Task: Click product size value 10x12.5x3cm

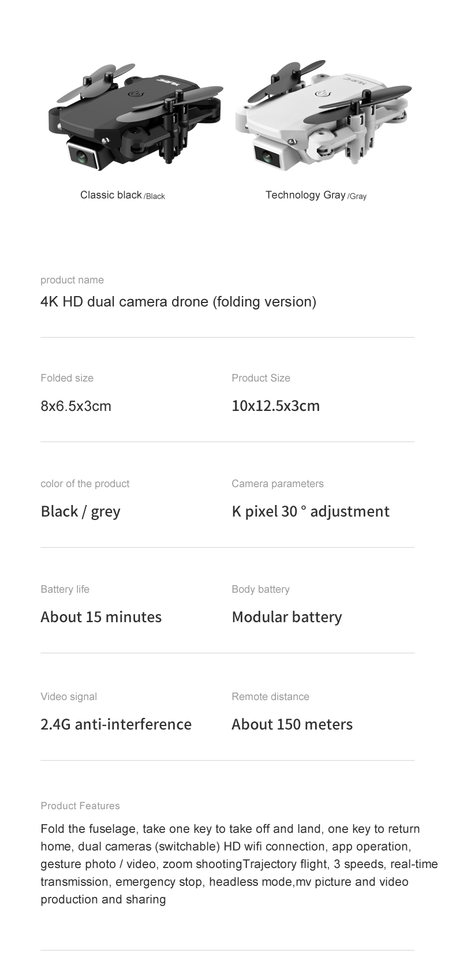Action: 275,406
